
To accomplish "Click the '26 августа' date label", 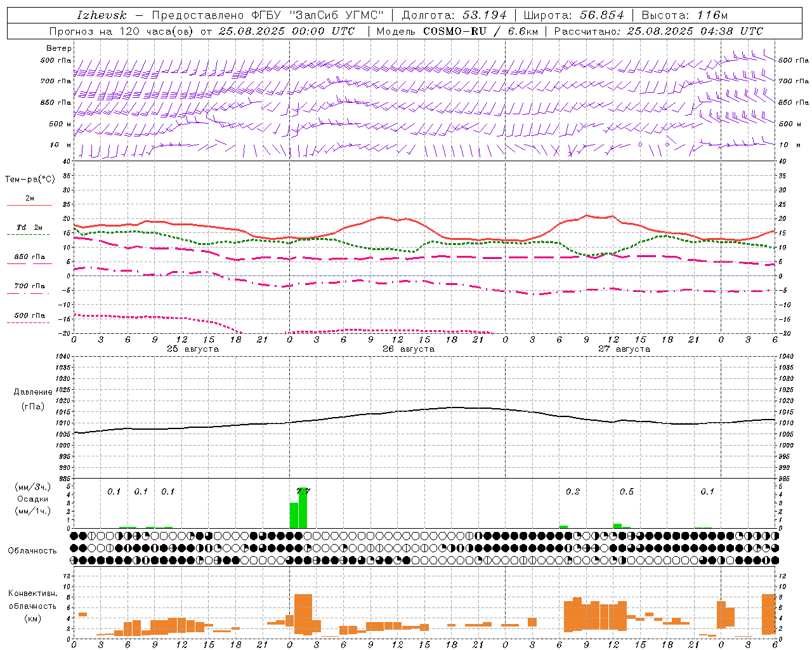I will (x=409, y=348).
